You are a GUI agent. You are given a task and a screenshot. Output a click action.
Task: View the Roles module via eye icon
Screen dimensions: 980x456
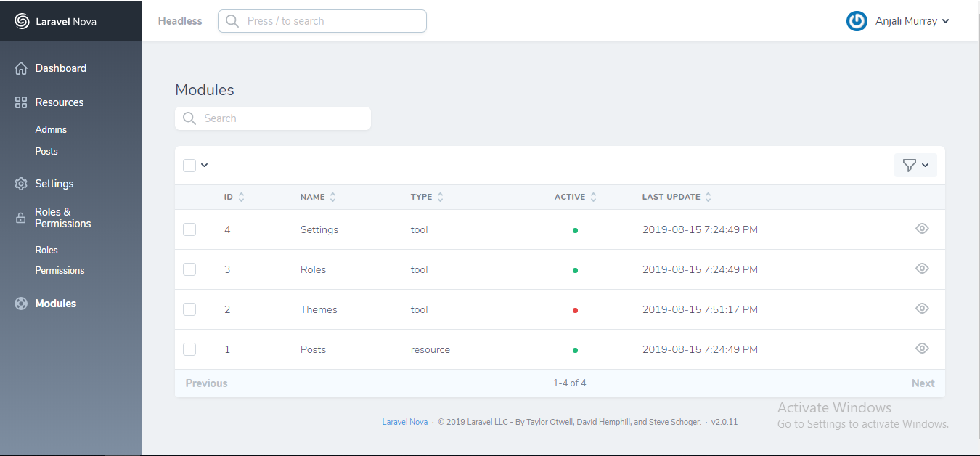(922, 269)
